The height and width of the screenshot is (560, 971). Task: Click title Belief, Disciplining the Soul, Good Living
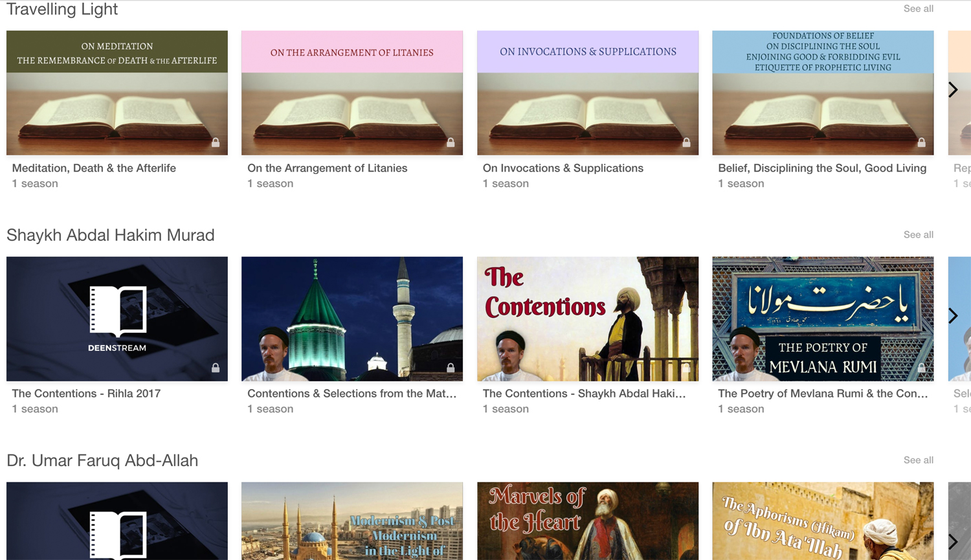(x=822, y=168)
